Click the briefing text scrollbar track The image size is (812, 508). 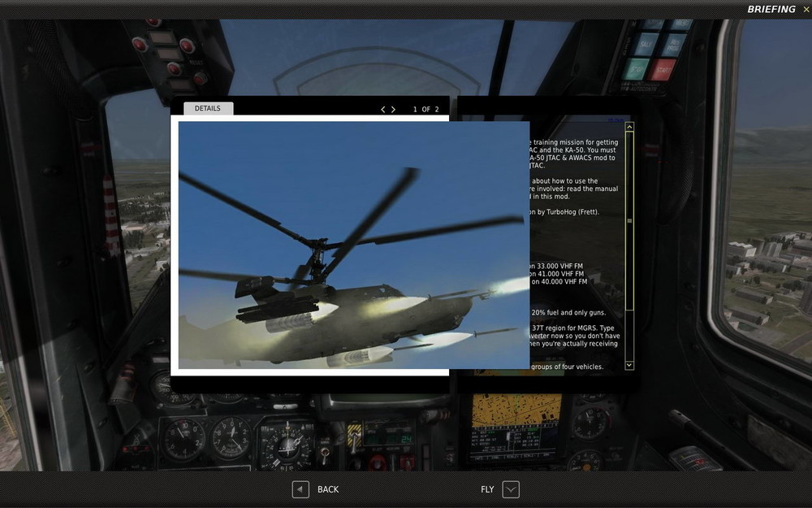[629, 246]
